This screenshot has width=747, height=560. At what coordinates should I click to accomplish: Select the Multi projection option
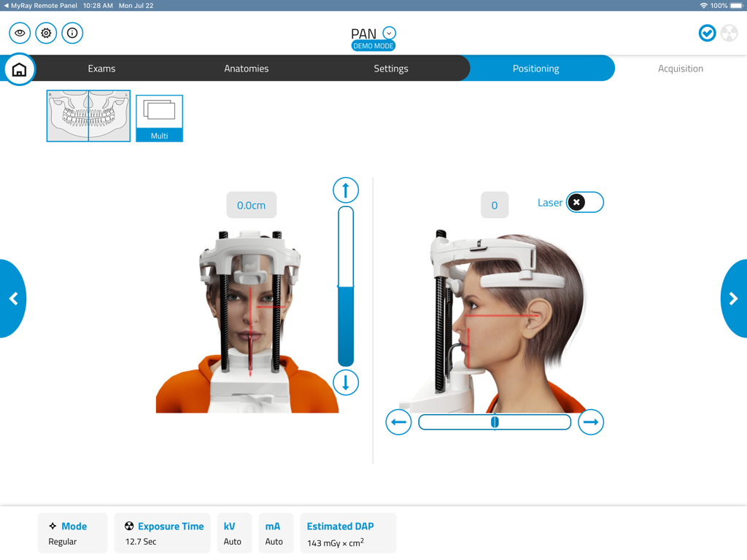[x=159, y=117]
